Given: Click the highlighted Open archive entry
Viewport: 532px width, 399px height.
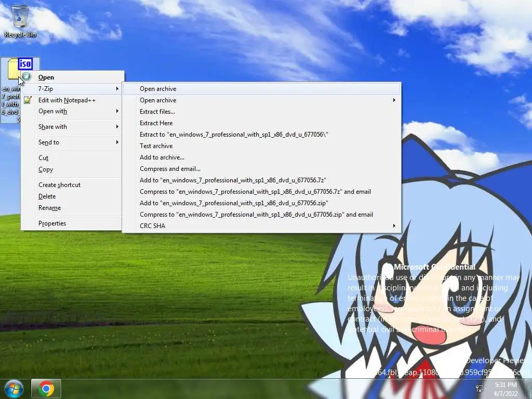Looking at the screenshot, I should (261, 89).
